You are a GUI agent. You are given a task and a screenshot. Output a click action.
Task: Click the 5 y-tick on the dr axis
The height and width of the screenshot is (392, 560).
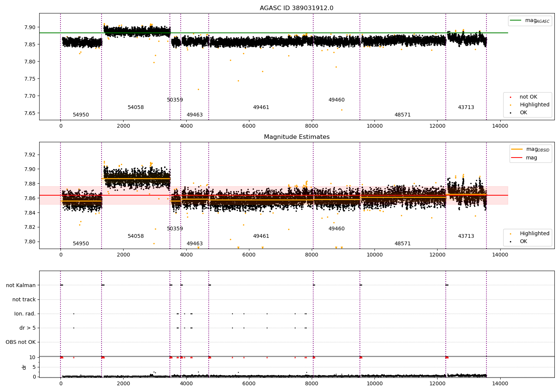pos(34,367)
